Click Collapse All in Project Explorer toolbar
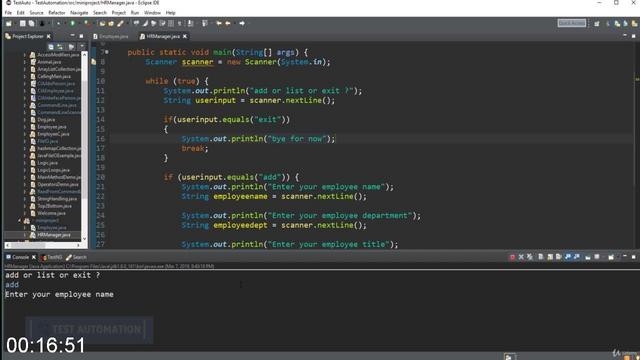640x360 pixels. tap(51, 47)
